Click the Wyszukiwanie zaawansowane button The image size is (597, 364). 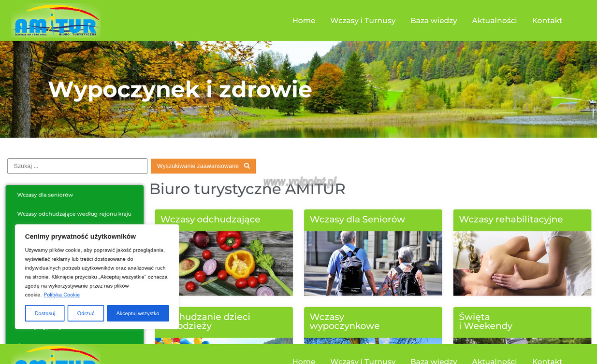pyautogui.click(x=204, y=166)
